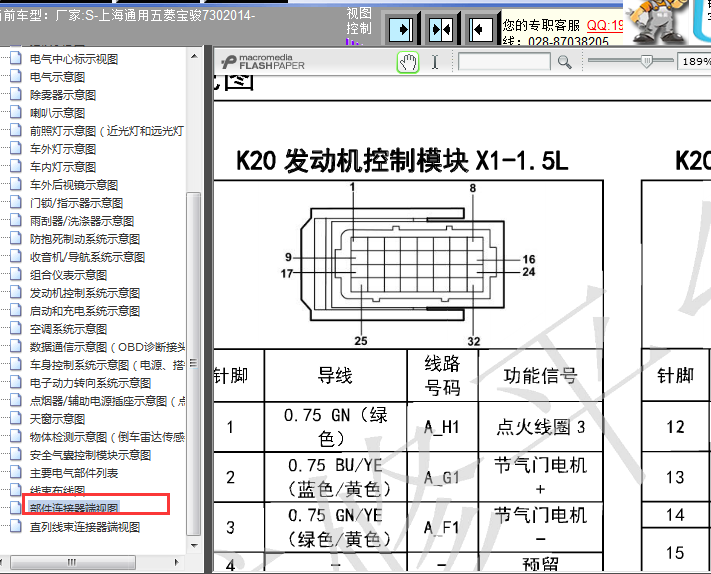Click tree horizontal scrollbar thumb
Screen dimensions: 711x574
[x=73, y=563]
